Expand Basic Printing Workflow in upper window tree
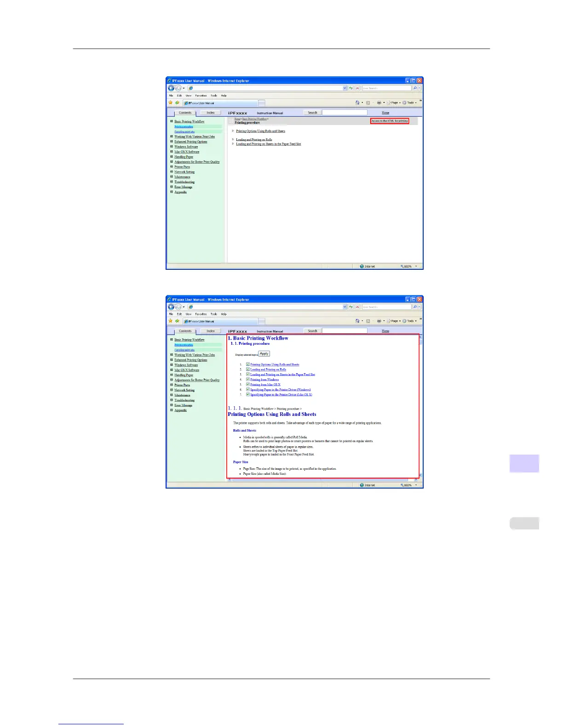 pos(172,121)
